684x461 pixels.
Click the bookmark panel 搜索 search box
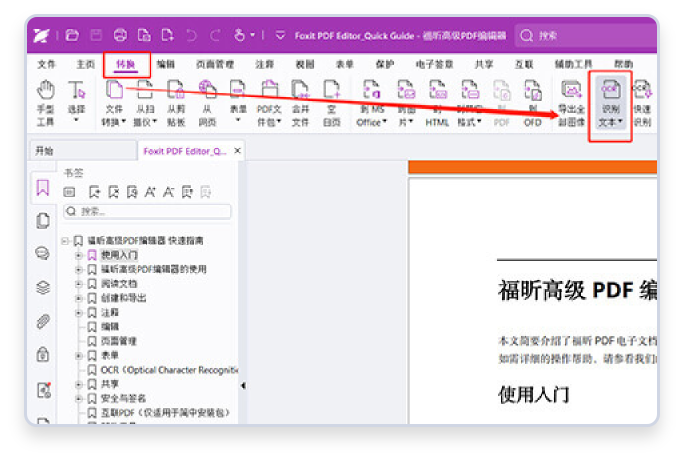pos(147,212)
